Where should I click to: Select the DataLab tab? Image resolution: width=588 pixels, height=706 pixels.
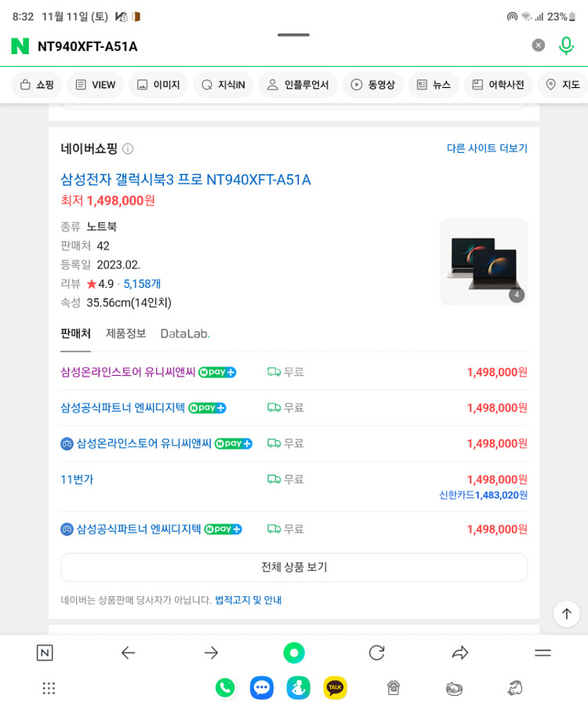tap(185, 333)
